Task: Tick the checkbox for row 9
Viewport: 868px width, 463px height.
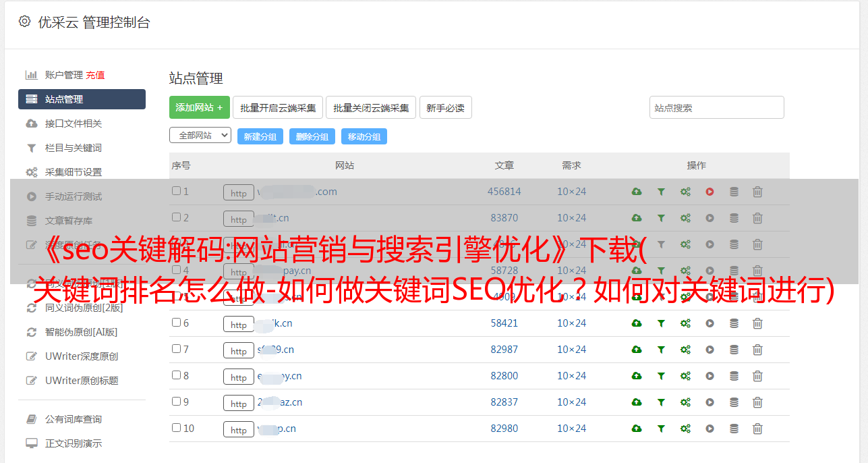Action: 176,402
